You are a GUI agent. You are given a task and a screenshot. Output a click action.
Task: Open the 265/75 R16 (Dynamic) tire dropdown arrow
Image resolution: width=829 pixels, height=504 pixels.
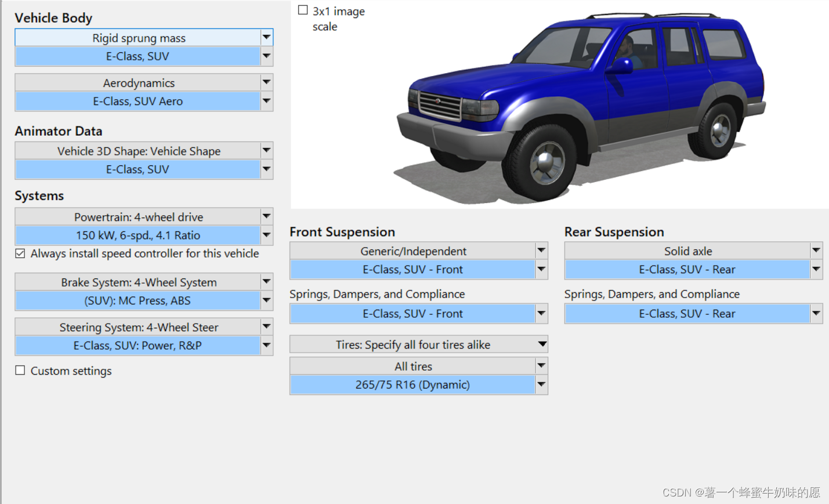541,385
